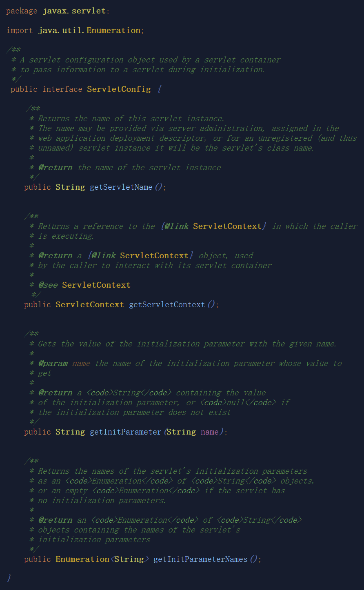Click the 'name' parameter in getInitParameter signature
This screenshot has height=590, width=364.
(x=210, y=432)
